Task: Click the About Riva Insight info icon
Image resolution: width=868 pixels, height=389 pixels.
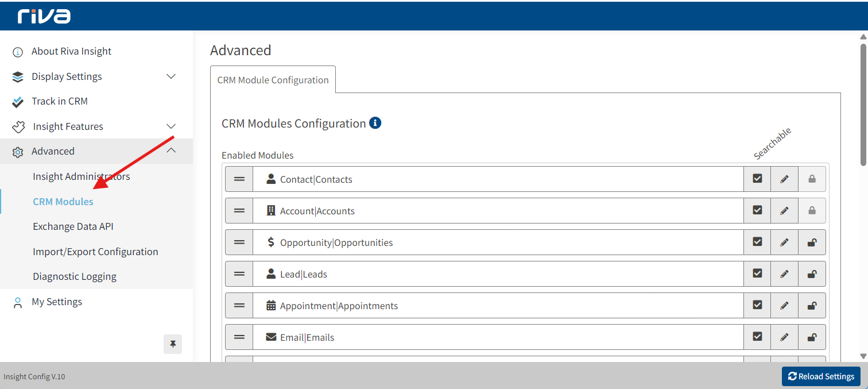Action: [18, 52]
